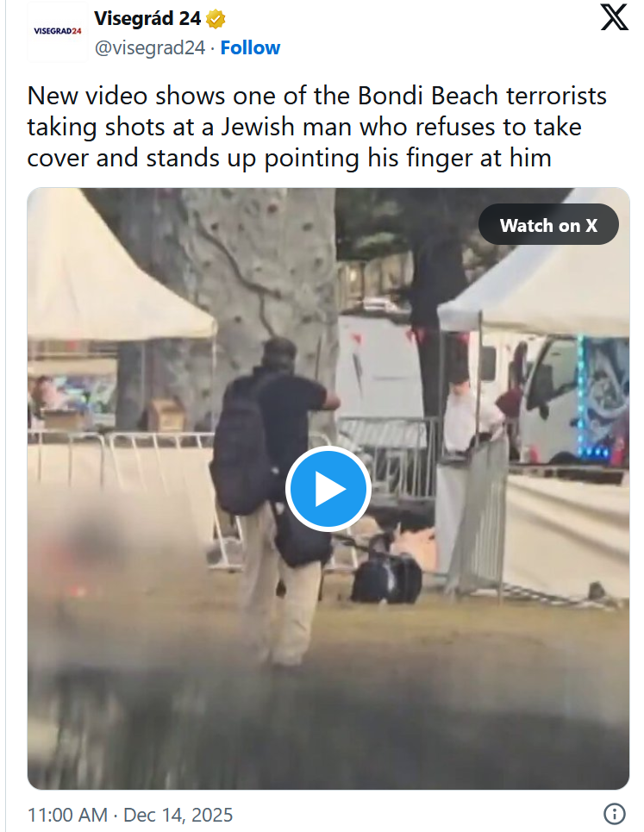The width and height of the screenshot is (644, 832).
Task: Click the gold verified badge beside Visegrád 24
Action: tap(216, 19)
